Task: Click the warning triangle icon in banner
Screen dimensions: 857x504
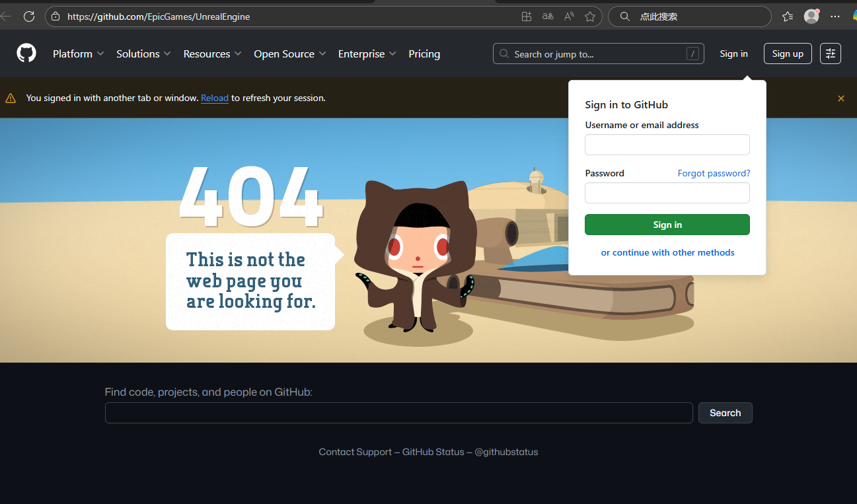Action: tap(11, 98)
